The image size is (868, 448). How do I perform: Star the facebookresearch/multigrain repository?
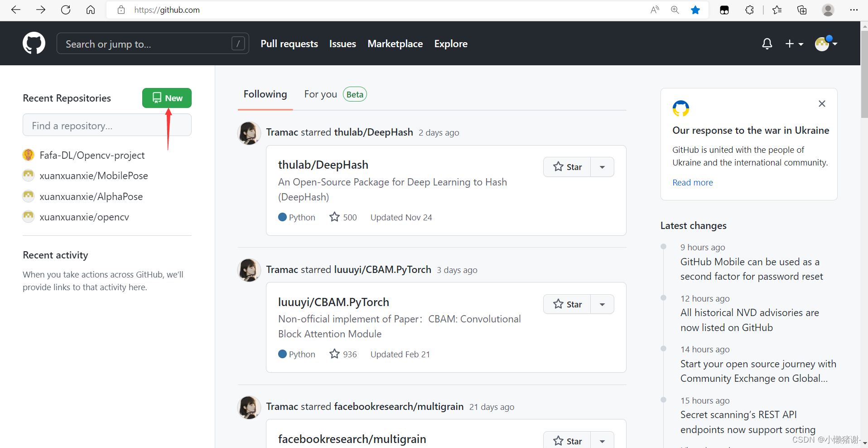(x=567, y=440)
